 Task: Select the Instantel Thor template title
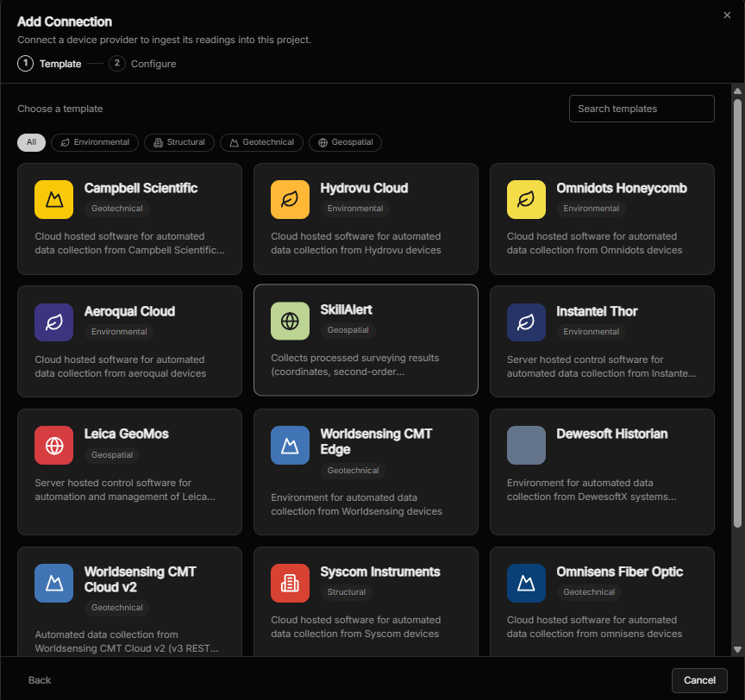(597, 311)
